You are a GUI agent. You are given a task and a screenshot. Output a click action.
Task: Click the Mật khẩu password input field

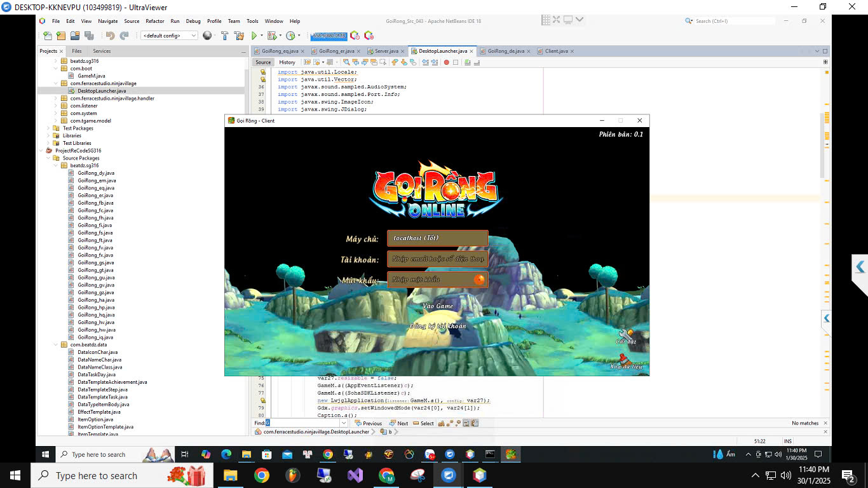tap(438, 280)
